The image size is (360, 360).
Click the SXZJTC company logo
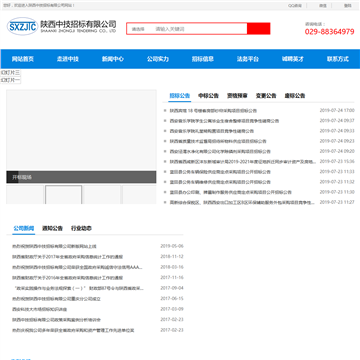tap(23, 26)
